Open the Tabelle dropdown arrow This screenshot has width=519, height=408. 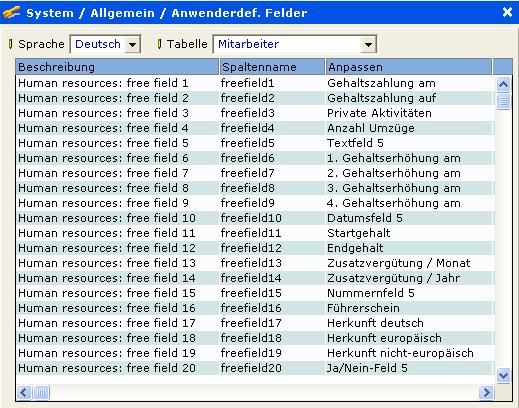(x=368, y=44)
